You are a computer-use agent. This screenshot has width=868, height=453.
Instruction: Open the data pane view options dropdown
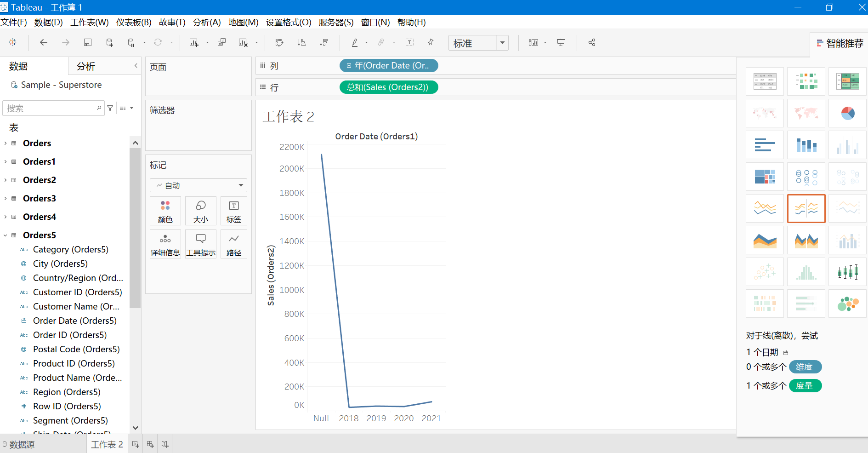click(x=126, y=108)
